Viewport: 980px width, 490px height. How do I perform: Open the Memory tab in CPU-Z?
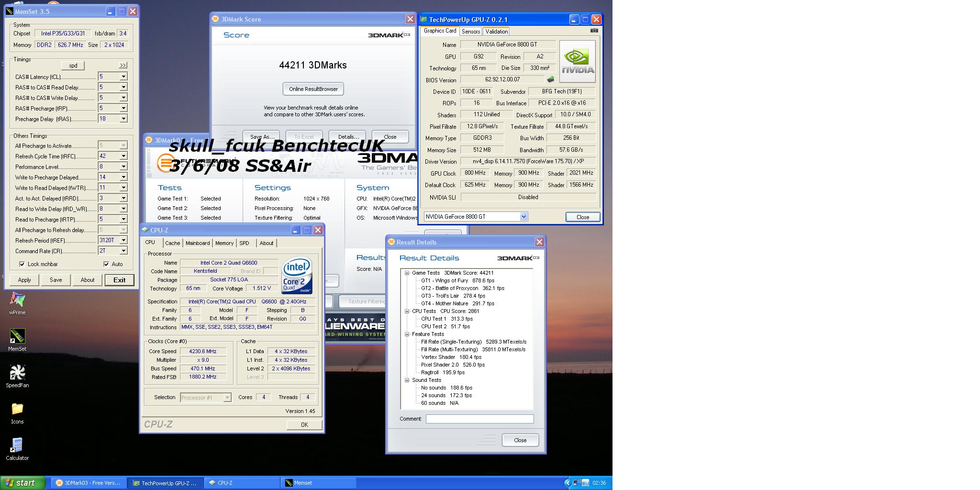coord(224,243)
